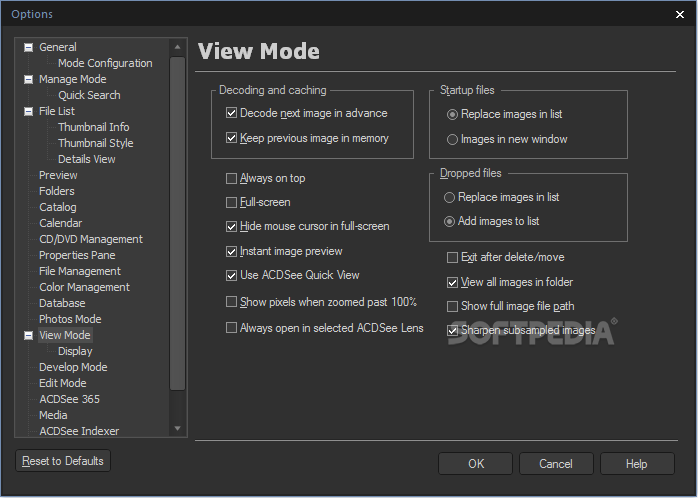Open Thumbnail Info settings
Image resolution: width=698 pixels, height=498 pixels.
tap(93, 127)
